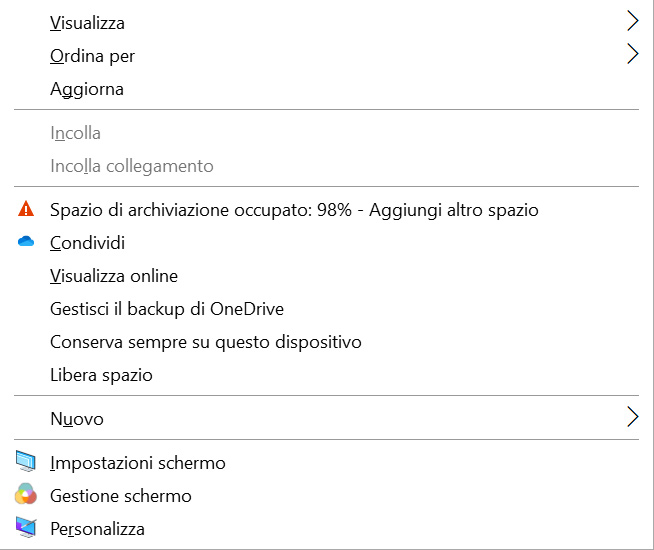Expand the Visualizza submenu arrow

click(x=632, y=22)
